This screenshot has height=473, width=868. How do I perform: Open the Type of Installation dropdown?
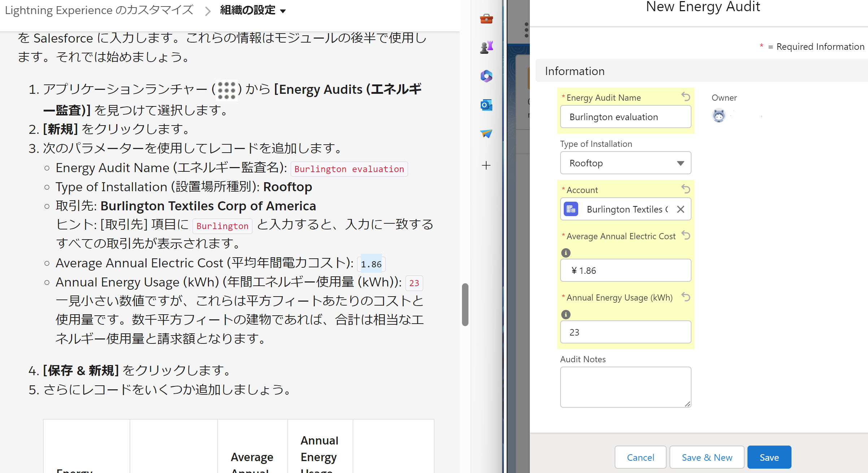625,163
